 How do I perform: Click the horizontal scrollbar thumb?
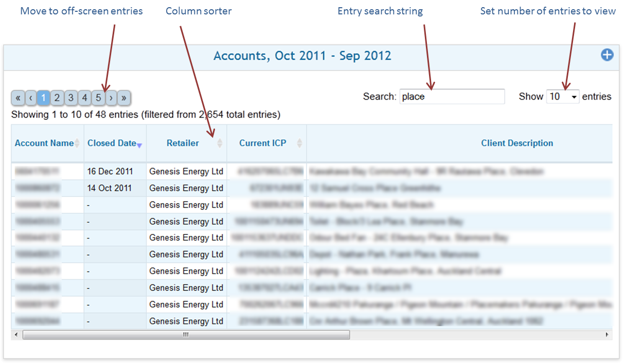point(186,335)
